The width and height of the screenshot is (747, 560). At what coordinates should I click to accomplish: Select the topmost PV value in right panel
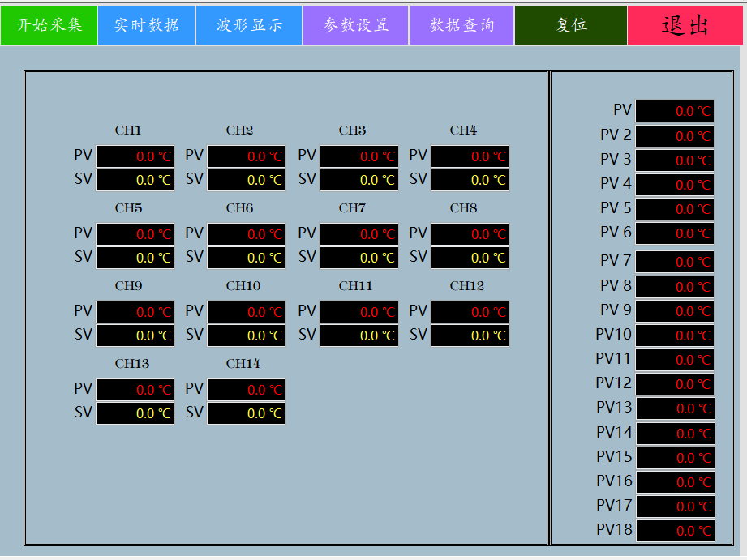675,111
